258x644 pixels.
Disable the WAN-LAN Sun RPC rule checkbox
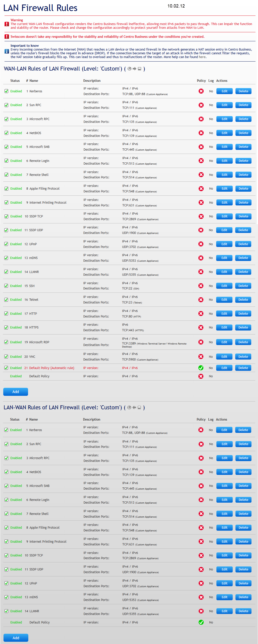coord(6,105)
